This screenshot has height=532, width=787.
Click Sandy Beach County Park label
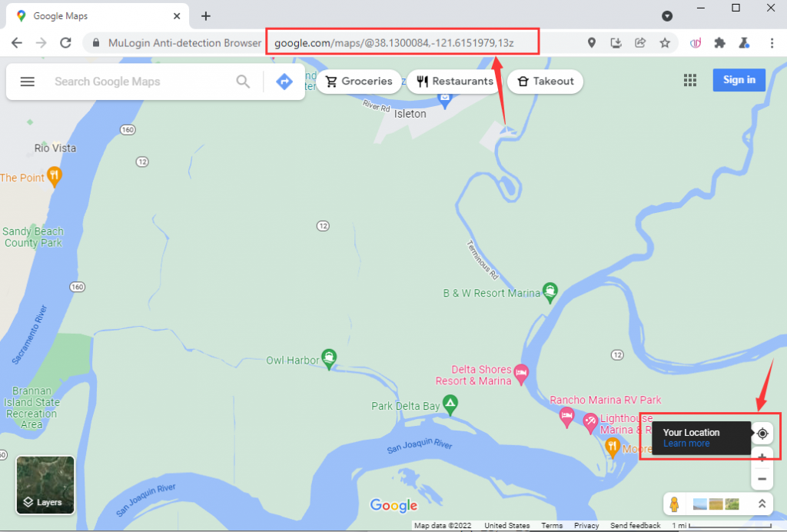[x=33, y=237]
